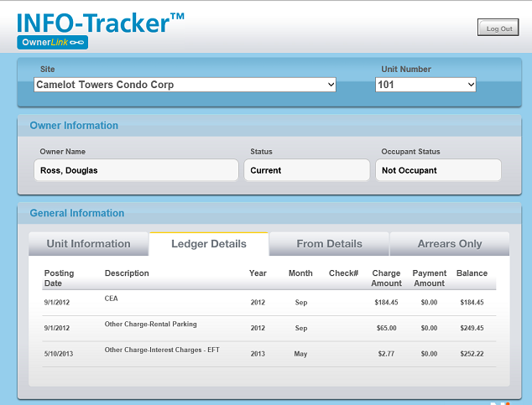The image size is (532, 405).
Task: Click the Balance column header
Action: coord(472,273)
